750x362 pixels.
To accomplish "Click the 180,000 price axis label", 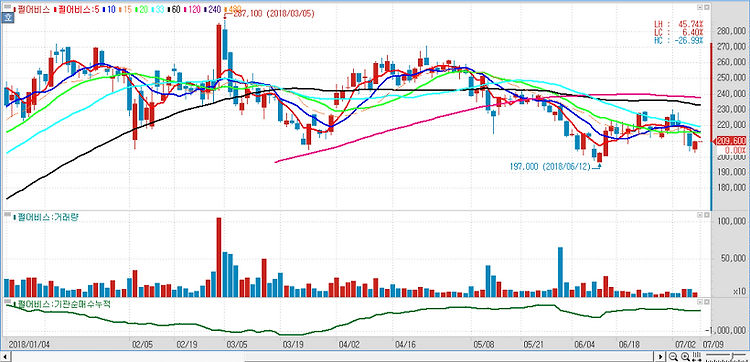I will pyautogui.click(x=732, y=187).
